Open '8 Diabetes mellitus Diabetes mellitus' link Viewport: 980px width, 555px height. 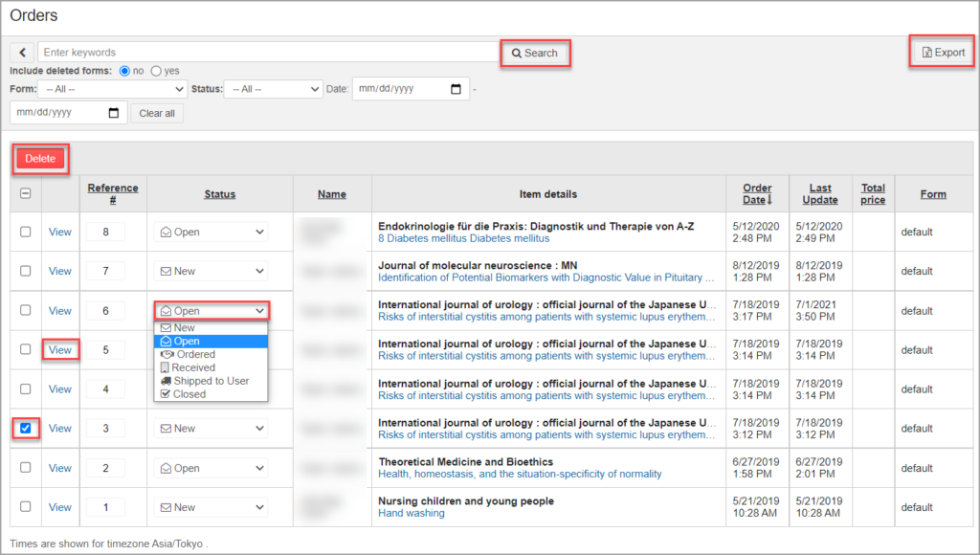[x=464, y=239]
